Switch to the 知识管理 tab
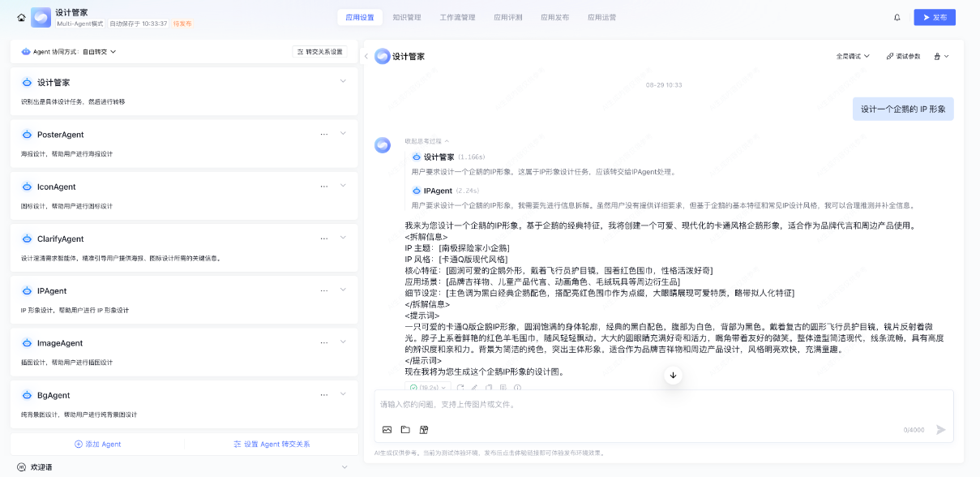Screen dimensions: 980x477 (407, 17)
